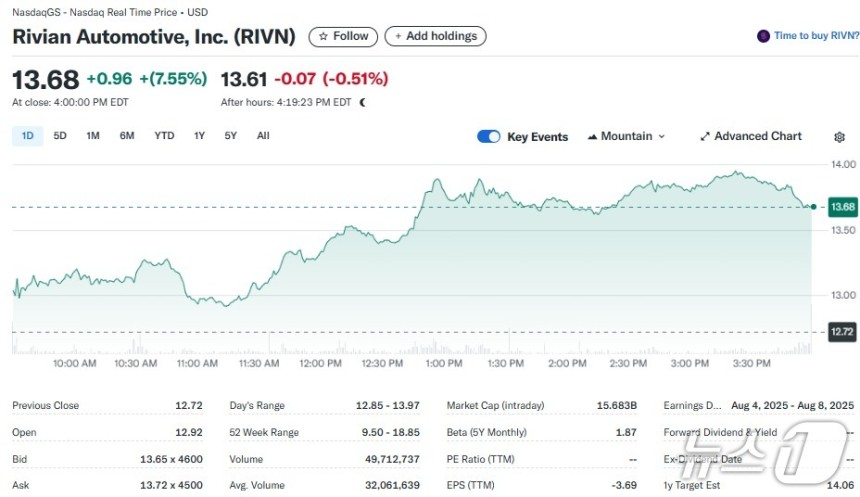The image size is (860, 497).
Task: Click the plus icon in Add holdings
Action: (398, 36)
